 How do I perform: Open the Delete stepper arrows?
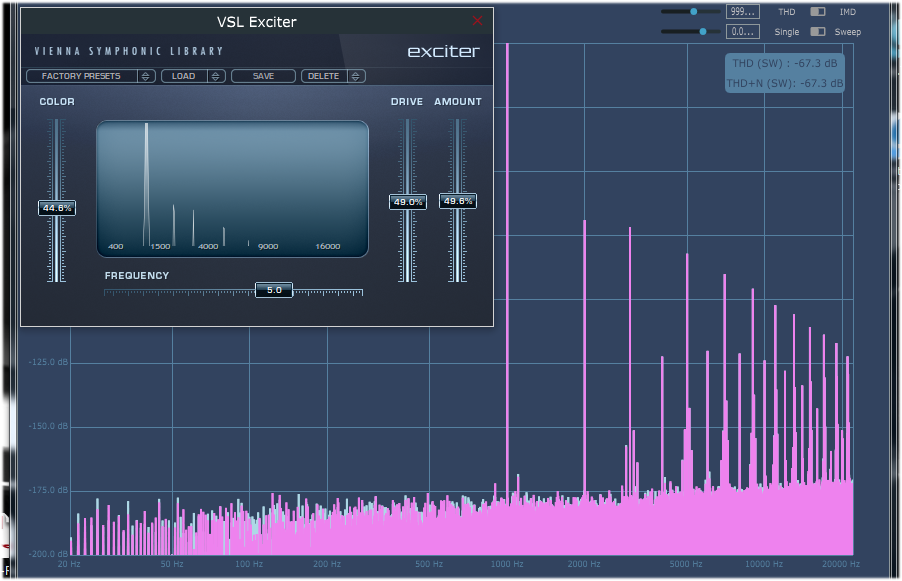[x=356, y=76]
